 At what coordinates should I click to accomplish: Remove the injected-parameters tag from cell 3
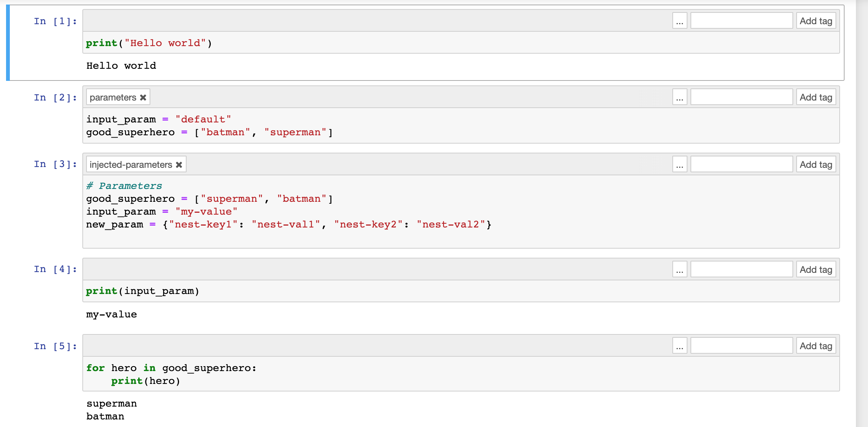(x=179, y=164)
